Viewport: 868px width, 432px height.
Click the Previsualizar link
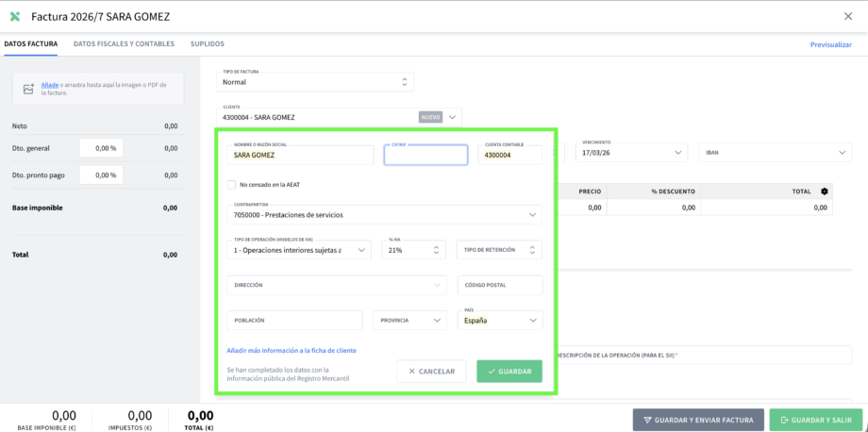tap(830, 44)
